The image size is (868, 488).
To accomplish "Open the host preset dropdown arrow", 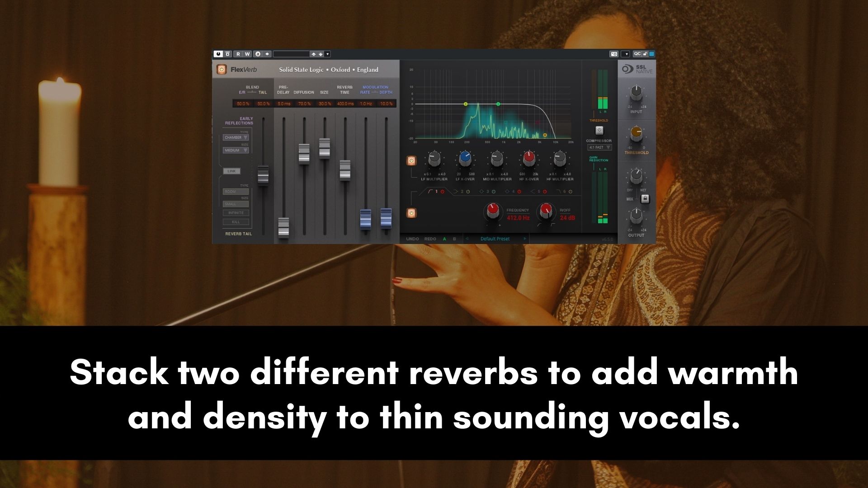I will point(328,54).
